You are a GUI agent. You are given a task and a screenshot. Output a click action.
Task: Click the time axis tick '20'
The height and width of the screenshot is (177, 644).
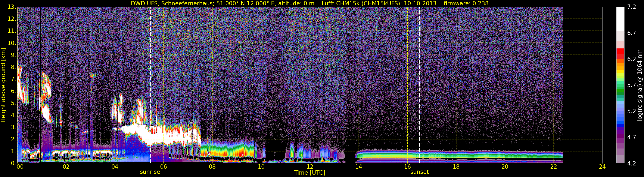[505, 167]
